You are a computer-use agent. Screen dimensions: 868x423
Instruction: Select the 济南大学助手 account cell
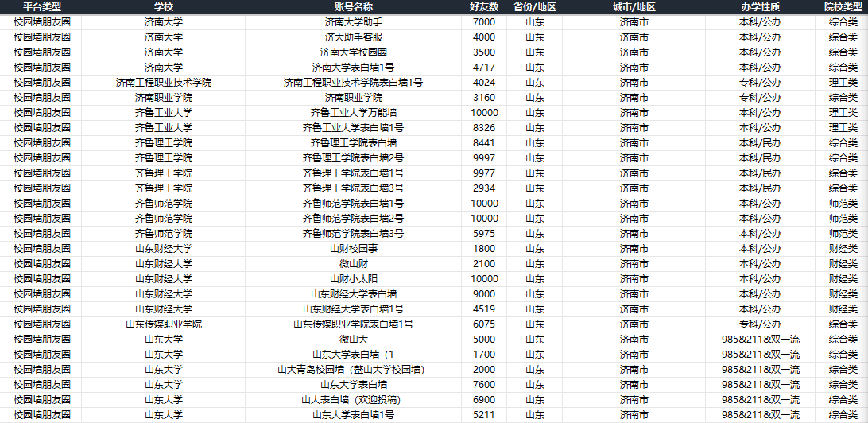point(353,22)
